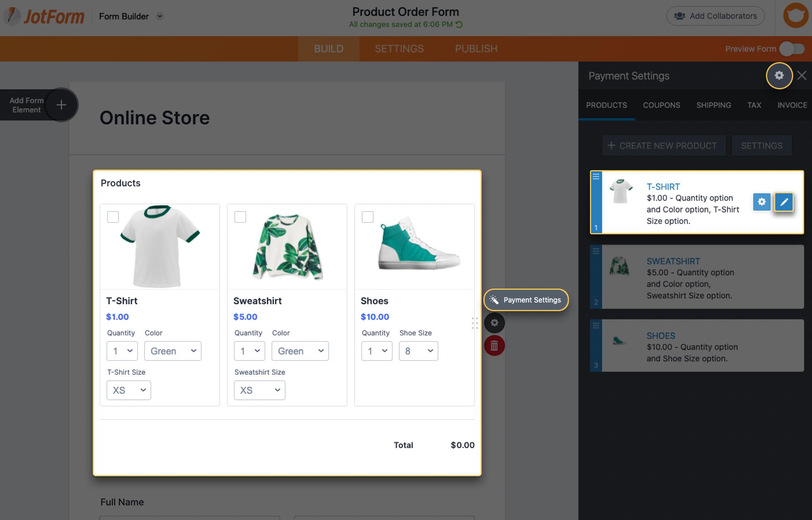
Task: Click the Add Form Element plus icon
Action: (x=61, y=105)
